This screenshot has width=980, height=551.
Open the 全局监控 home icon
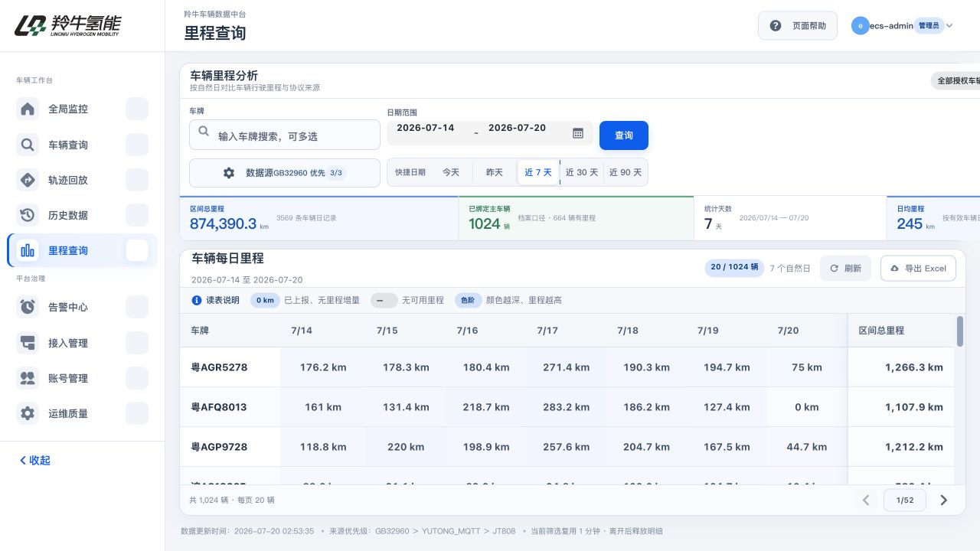point(28,109)
